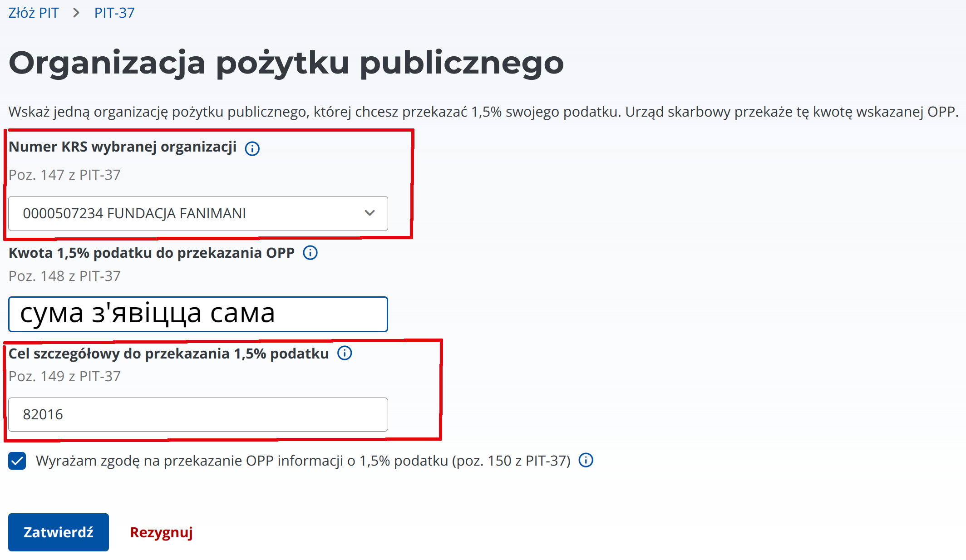Cancel using the Rezygnuj link

[161, 532]
